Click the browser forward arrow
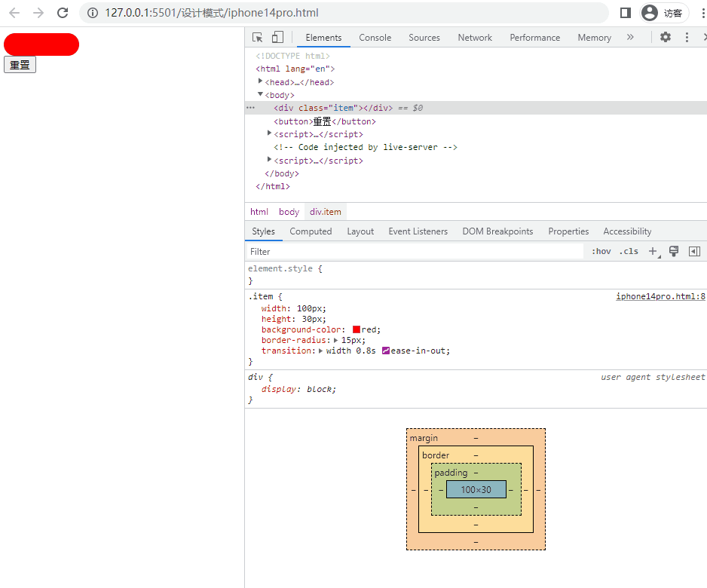707x588 pixels. (38, 13)
